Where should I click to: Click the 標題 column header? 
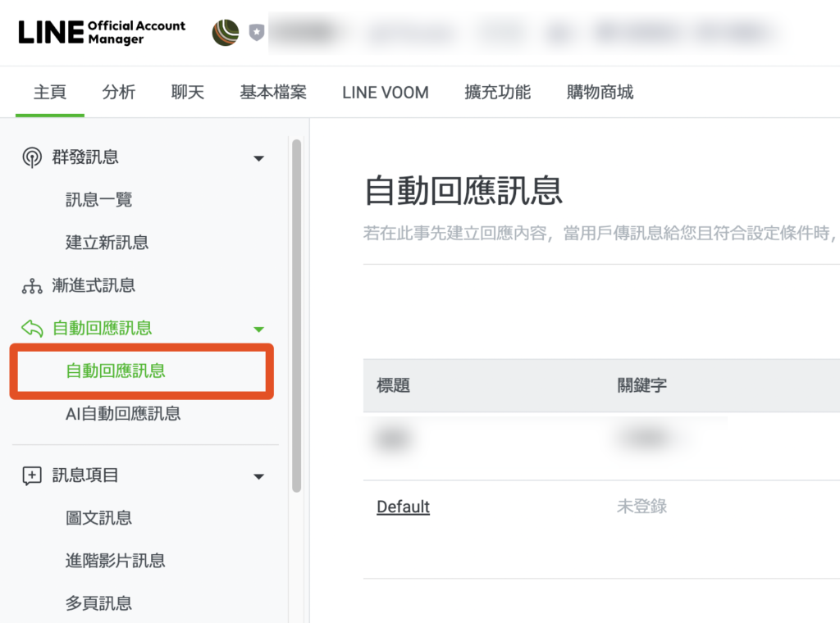(x=393, y=385)
